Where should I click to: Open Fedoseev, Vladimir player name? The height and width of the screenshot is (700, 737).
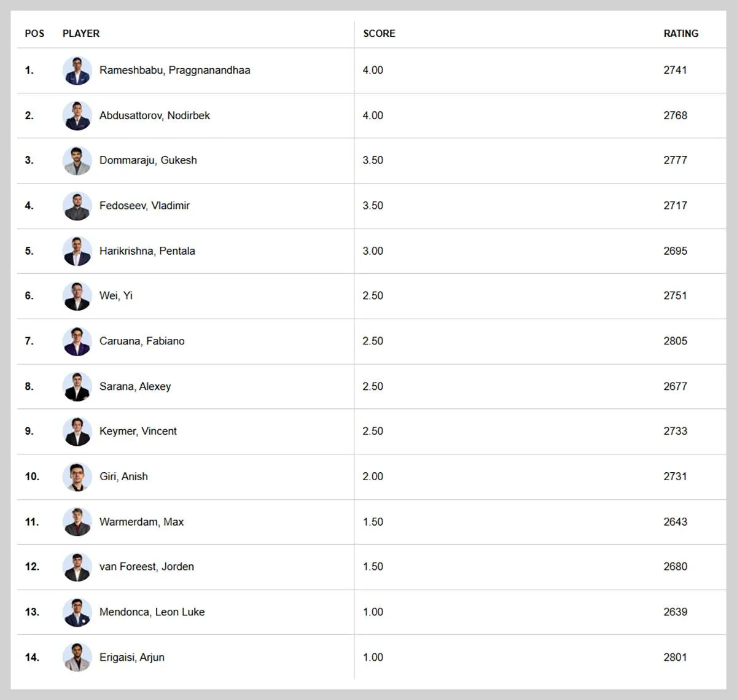(x=144, y=206)
